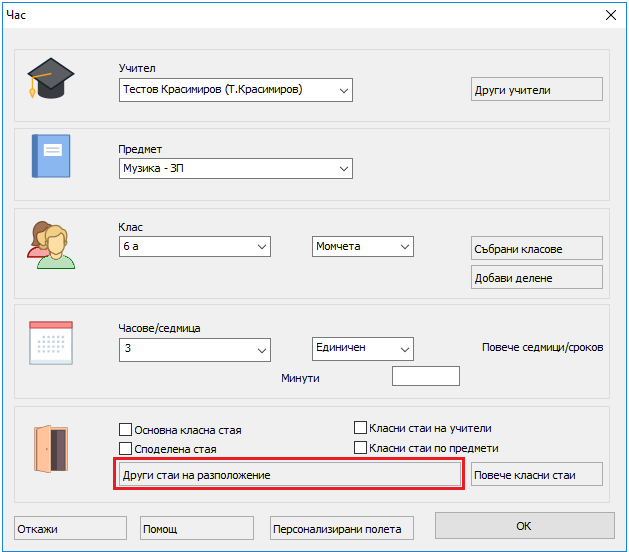Enable the Основна класна стая checkbox
The image size is (629, 552).
[126, 430]
